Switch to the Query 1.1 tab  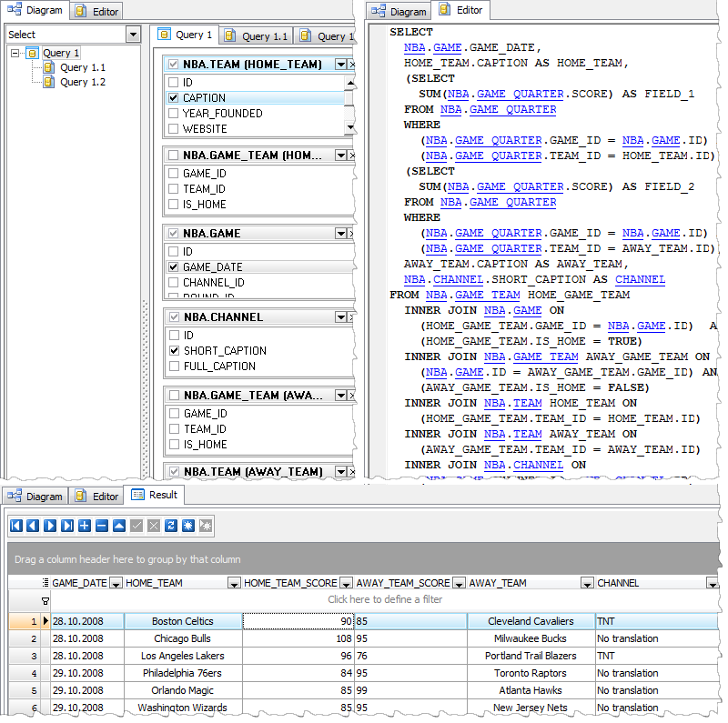coord(263,35)
